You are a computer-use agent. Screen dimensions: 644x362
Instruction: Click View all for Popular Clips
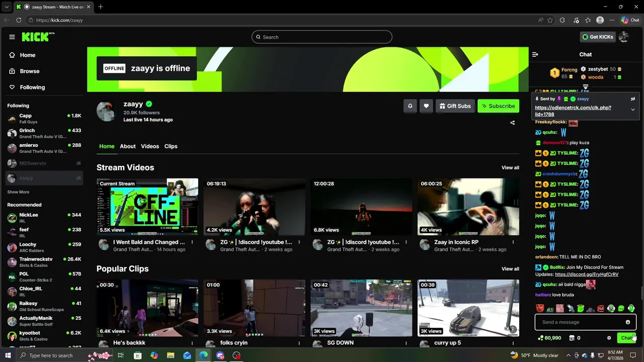coord(510,269)
